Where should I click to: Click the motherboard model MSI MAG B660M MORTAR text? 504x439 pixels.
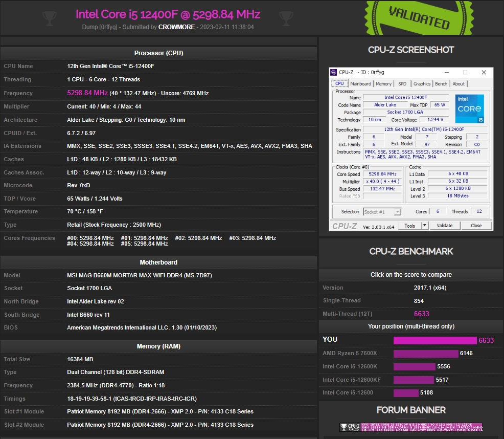(140, 275)
